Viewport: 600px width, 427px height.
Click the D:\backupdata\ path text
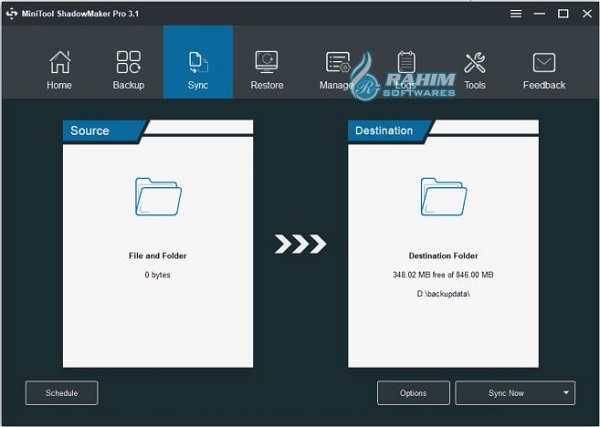pyautogui.click(x=443, y=294)
